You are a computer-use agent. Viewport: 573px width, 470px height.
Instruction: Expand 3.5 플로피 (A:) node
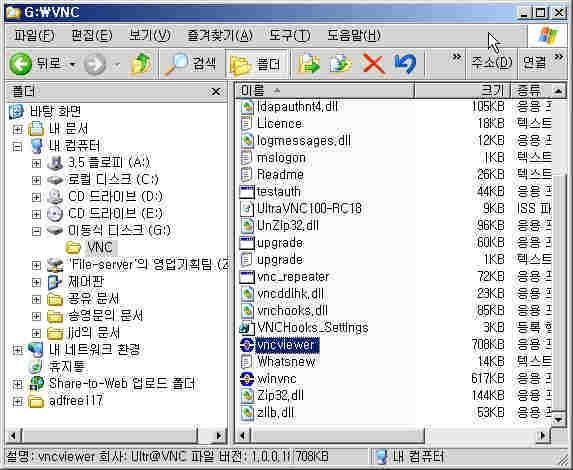click(x=36, y=163)
